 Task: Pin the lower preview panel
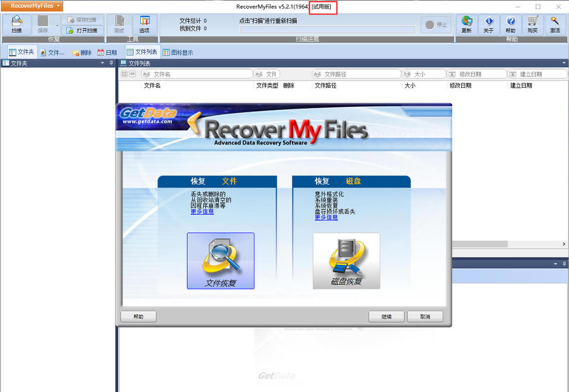click(x=564, y=264)
